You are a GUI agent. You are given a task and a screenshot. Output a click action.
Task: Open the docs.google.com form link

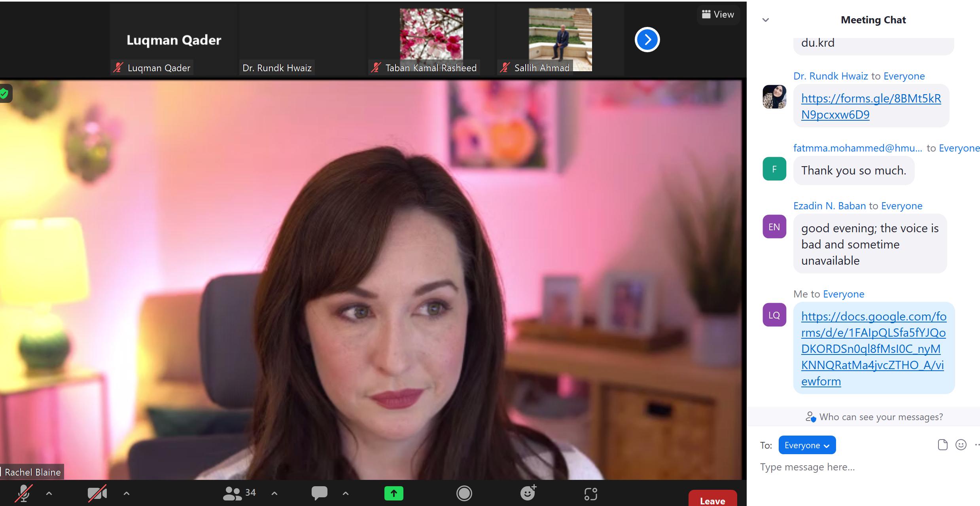[874, 349]
